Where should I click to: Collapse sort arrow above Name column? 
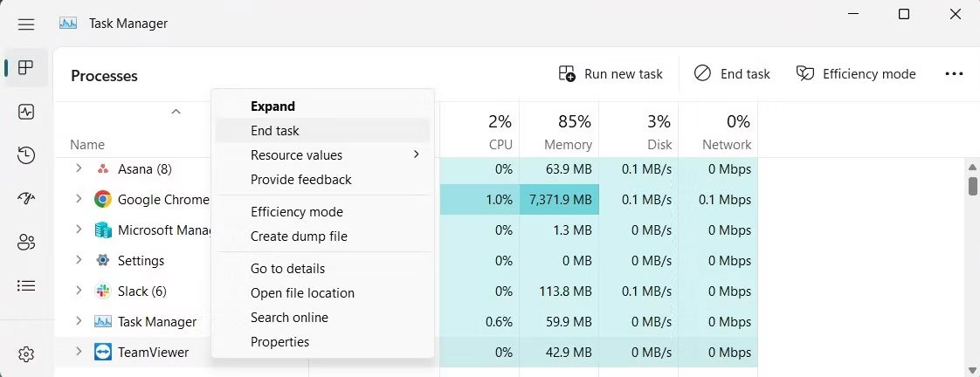(176, 112)
